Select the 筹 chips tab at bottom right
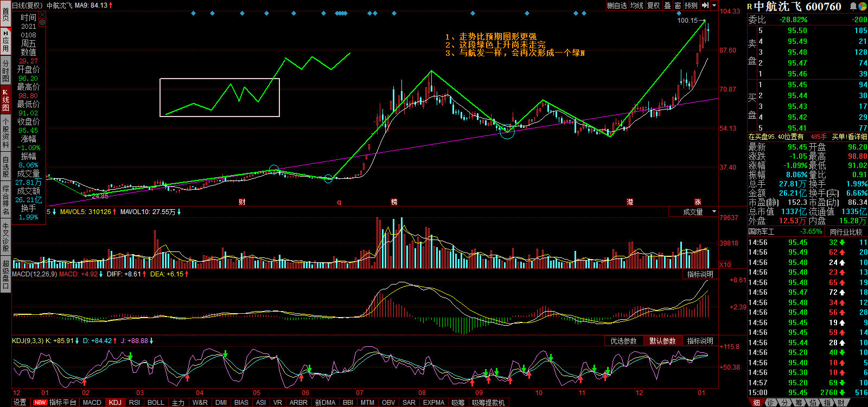The width and height of the screenshot is (868, 407). click(x=799, y=403)
